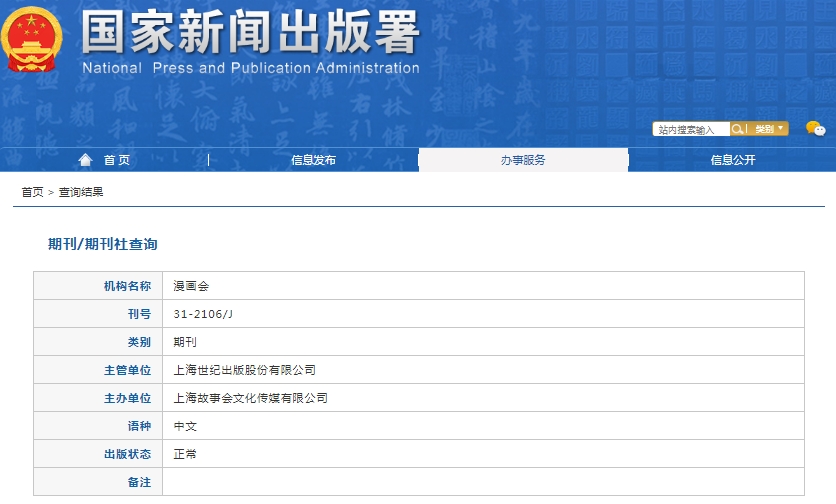Viewport: 836px width, 504px height.
Task: Go to the 信息公开 tab
Action: (733, 160)
